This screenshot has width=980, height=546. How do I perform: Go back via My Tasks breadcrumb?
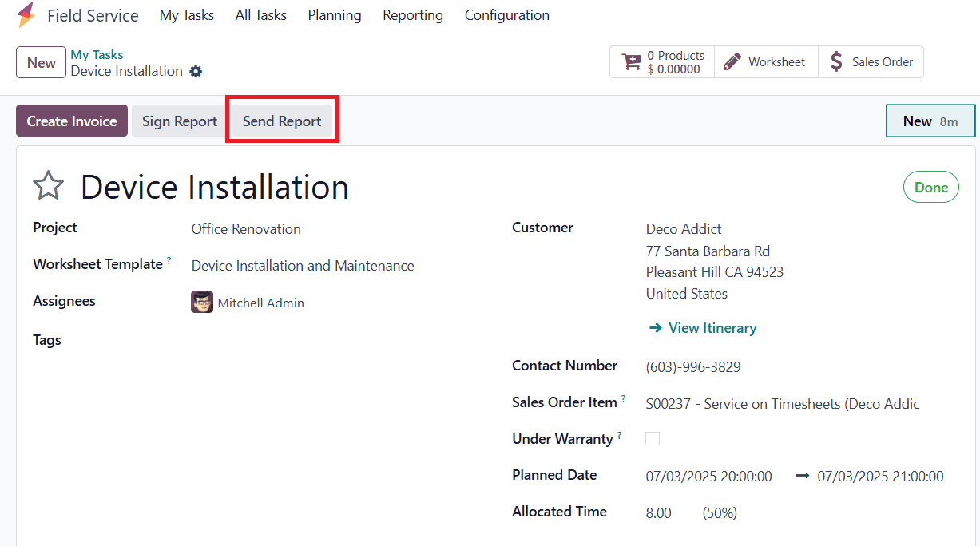click(x=97, y=54)
